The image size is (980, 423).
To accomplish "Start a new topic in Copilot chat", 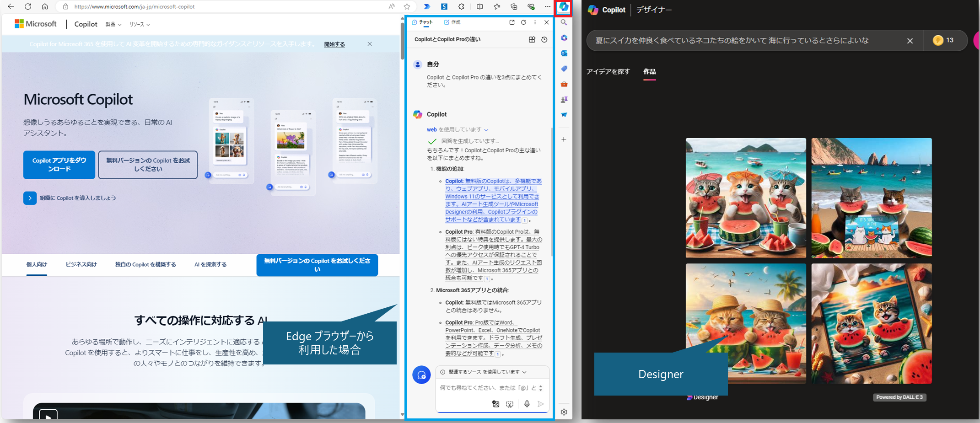I will [x=421, y=375].
